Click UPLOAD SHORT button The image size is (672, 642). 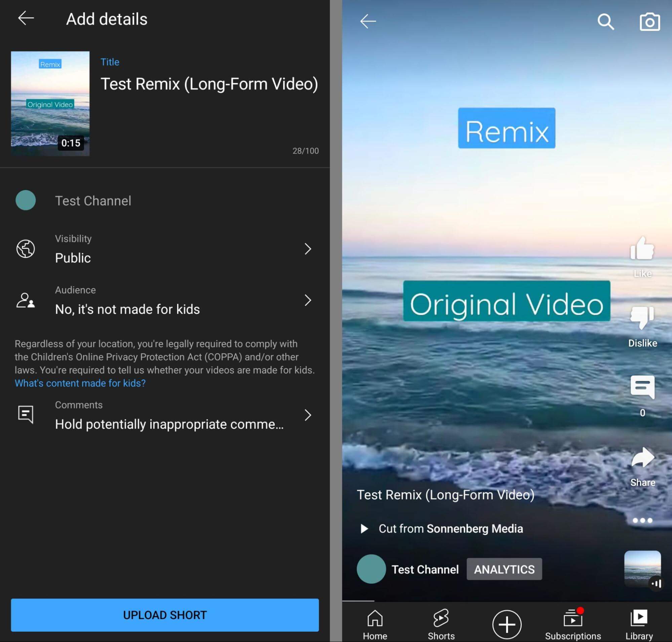(165, 614)
